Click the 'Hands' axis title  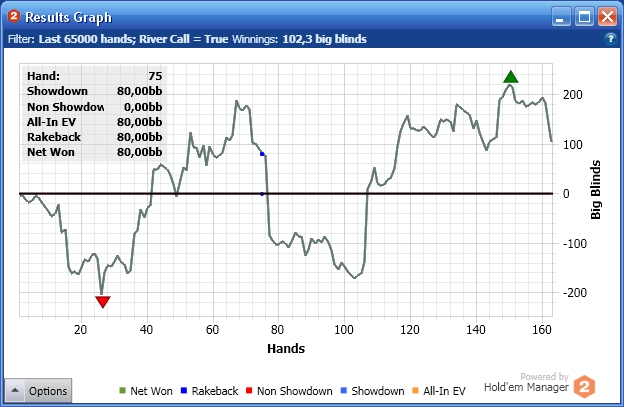(286, 349)
